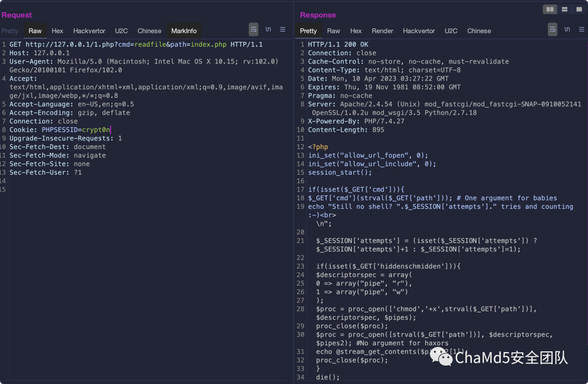Open the Hex tab in Request panel
The height and width of the screenshot is (384, 588).
(x=57, y=31)
